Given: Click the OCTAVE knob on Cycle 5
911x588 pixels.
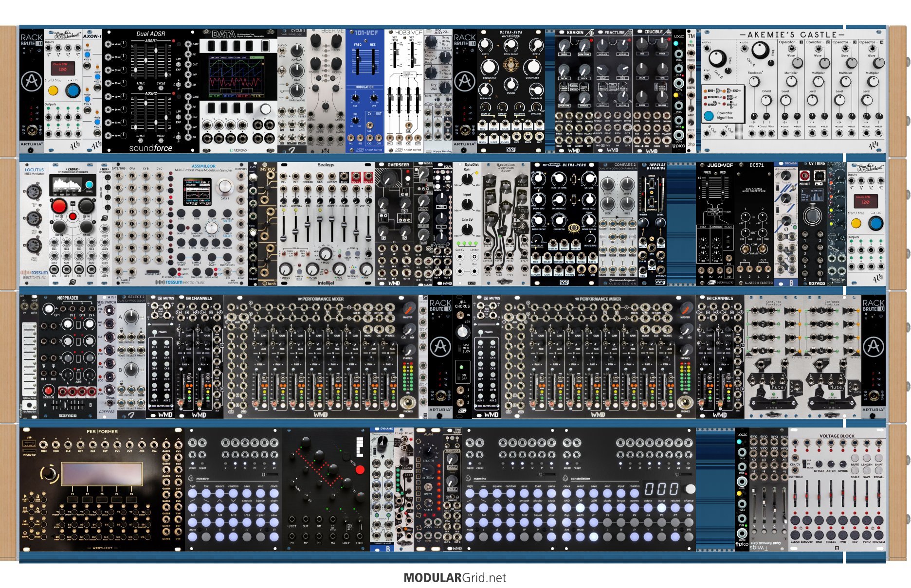Looking at the screenshot, I should tap(297, 51).
